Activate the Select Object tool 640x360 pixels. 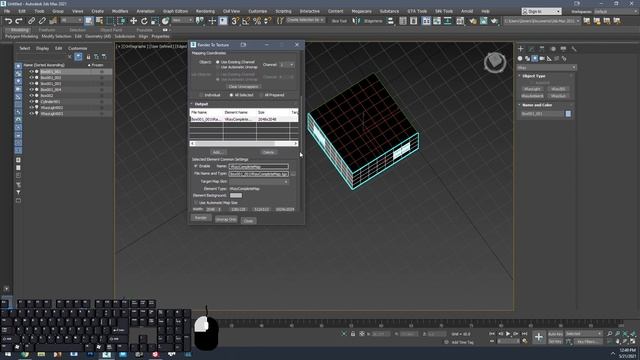coord(89,21)
